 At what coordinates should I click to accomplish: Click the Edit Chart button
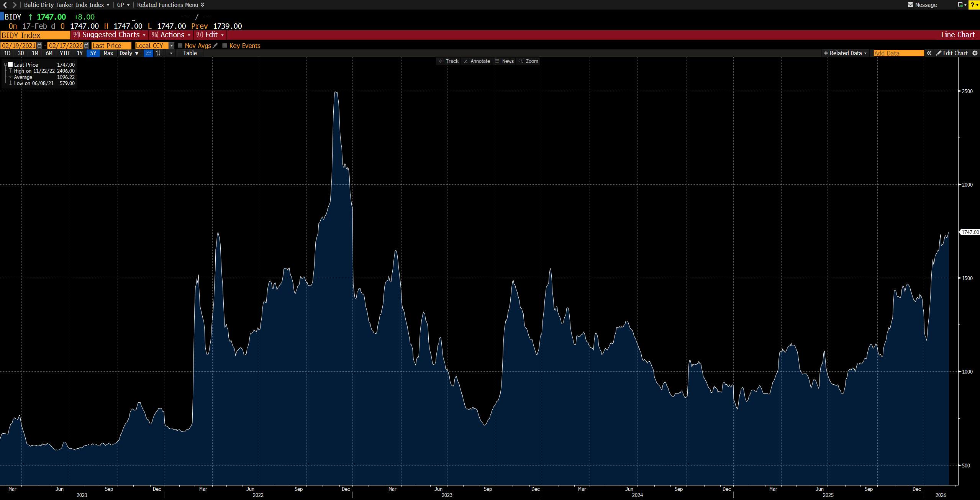pyautogui.click(x=952, y=53)
